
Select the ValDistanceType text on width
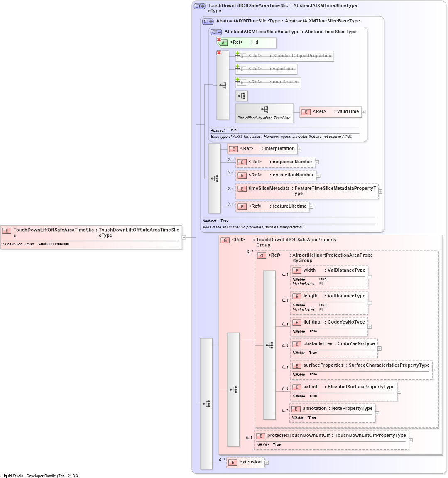point(346,270)
